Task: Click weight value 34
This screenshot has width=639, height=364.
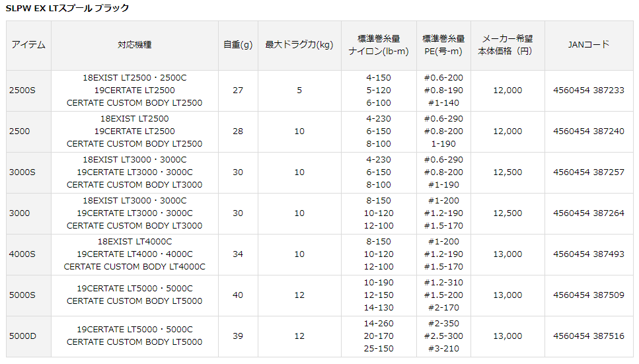Action: coord(238,254)
